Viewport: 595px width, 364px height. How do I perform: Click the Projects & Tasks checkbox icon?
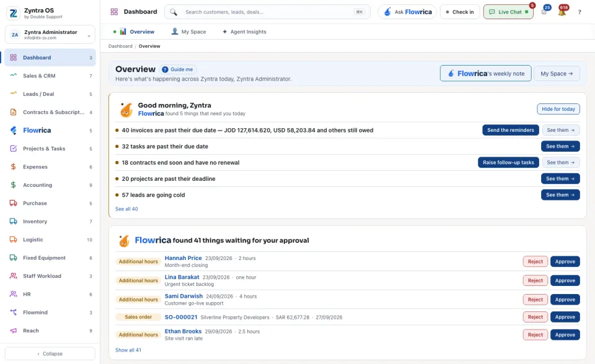pos(13,149)
